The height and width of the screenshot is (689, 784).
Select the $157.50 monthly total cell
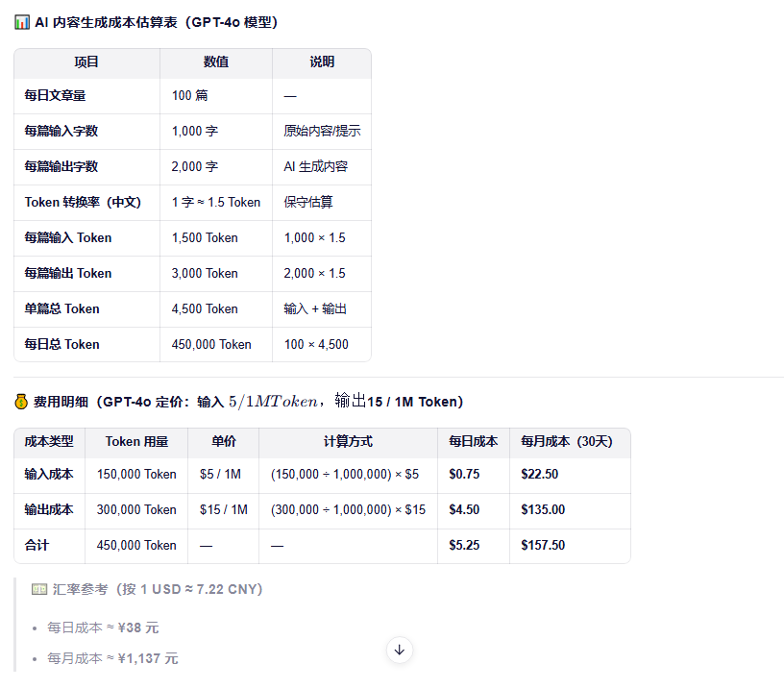point(543,545)
